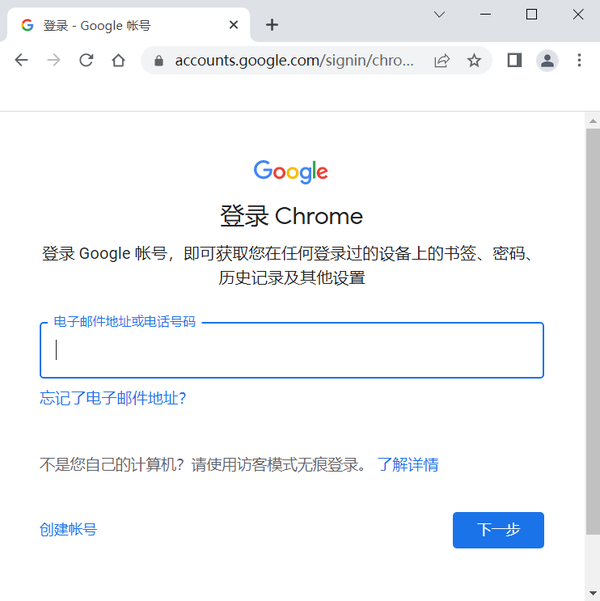Screen dimensions: 600x601
Task: Open the Chrome profile avatar
Action: click(x=547, y=61)
